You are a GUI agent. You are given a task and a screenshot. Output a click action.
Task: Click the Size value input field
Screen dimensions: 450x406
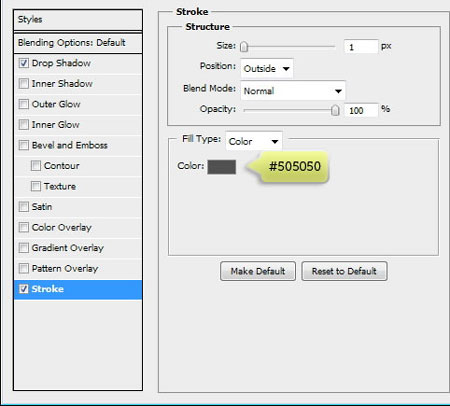(x=361, y=47)
